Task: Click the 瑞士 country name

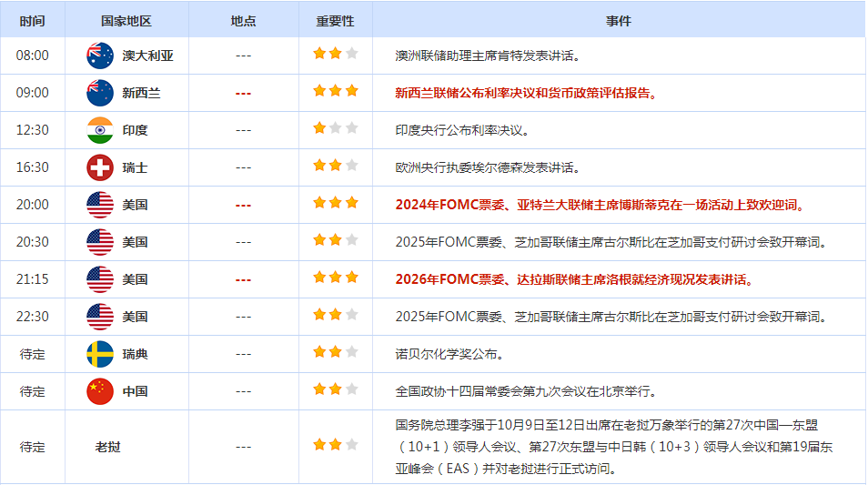Action: click(135, 167)
